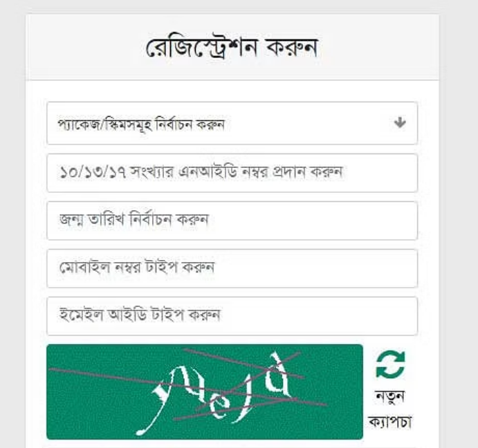Click the blank area of mobile field
478x448 pixels.
click(314, 268)
